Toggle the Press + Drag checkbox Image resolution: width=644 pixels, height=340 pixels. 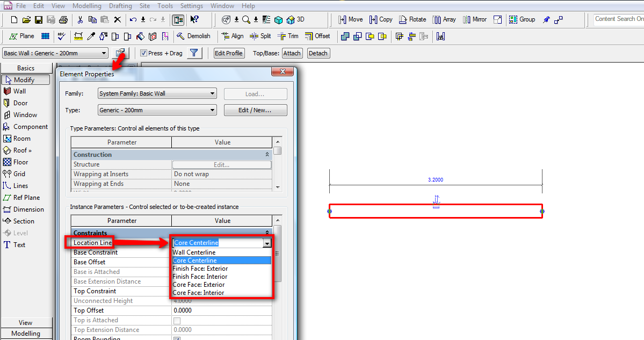tap(143, 53)
